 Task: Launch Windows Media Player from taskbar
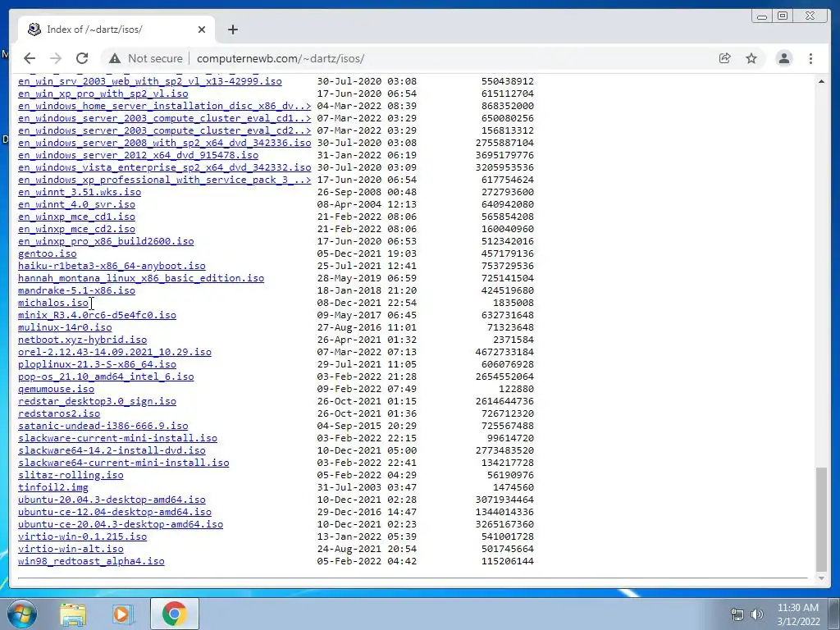coord(122,614)
